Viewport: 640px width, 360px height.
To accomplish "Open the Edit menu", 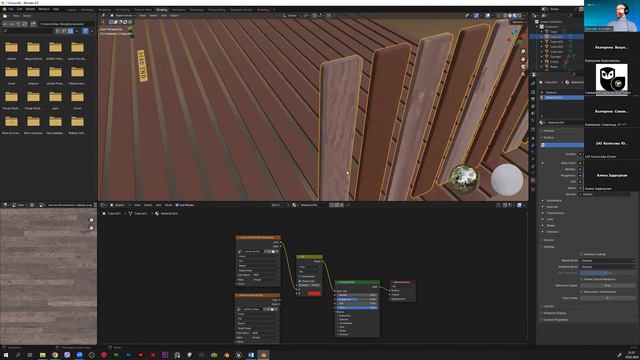I will (x=19, y=9).
